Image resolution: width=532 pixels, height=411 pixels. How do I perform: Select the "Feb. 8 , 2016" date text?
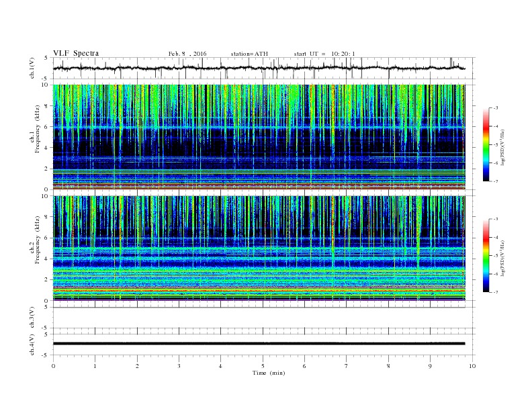coord(187,54)
